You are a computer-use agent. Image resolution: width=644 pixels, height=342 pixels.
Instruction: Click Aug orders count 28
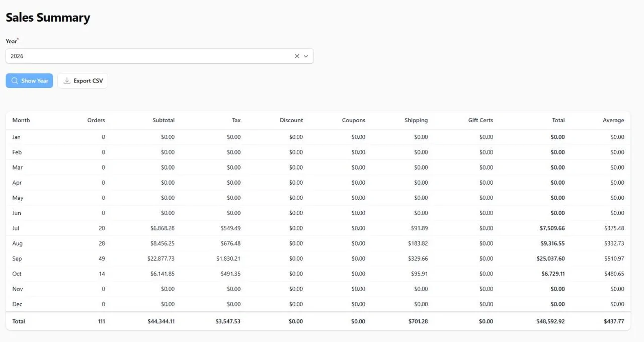pos(102,243)
